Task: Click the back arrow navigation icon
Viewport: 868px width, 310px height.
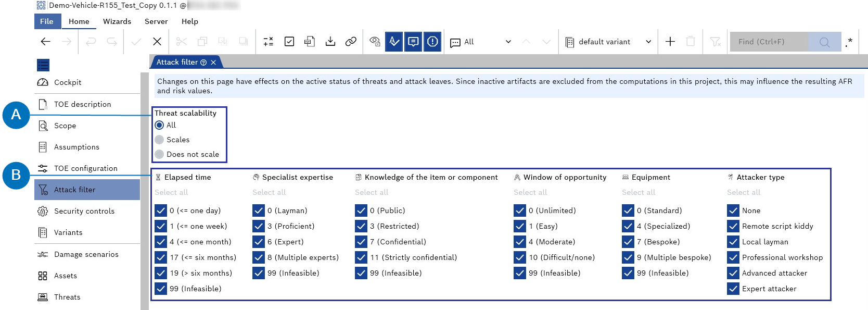Action: coord(46,42)
